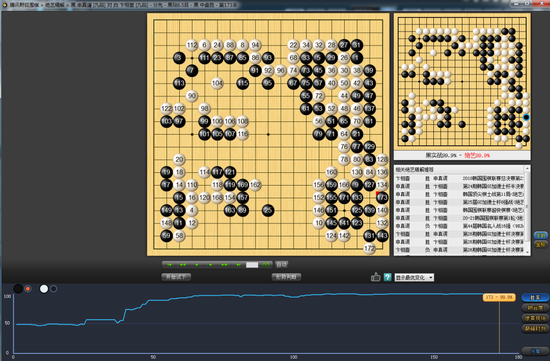Select the blue win-rate tab beside the graph

click(x=535, y=297)
